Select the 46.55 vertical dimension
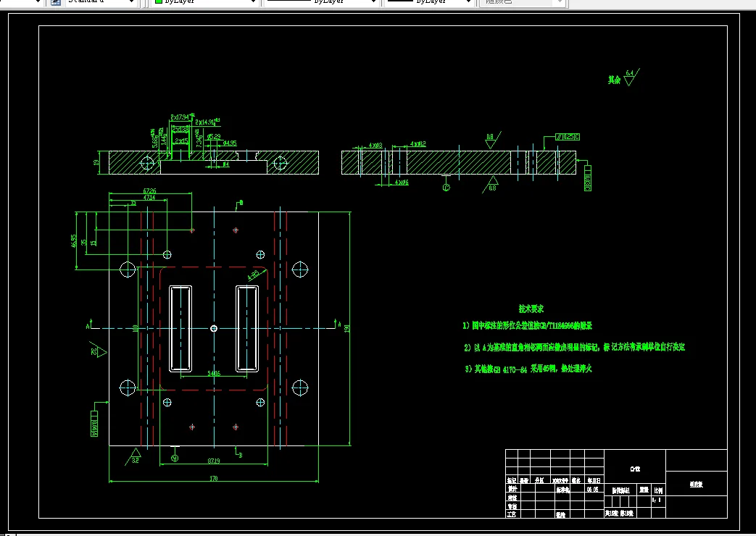 pyautogui.click(x=74, y=240)
